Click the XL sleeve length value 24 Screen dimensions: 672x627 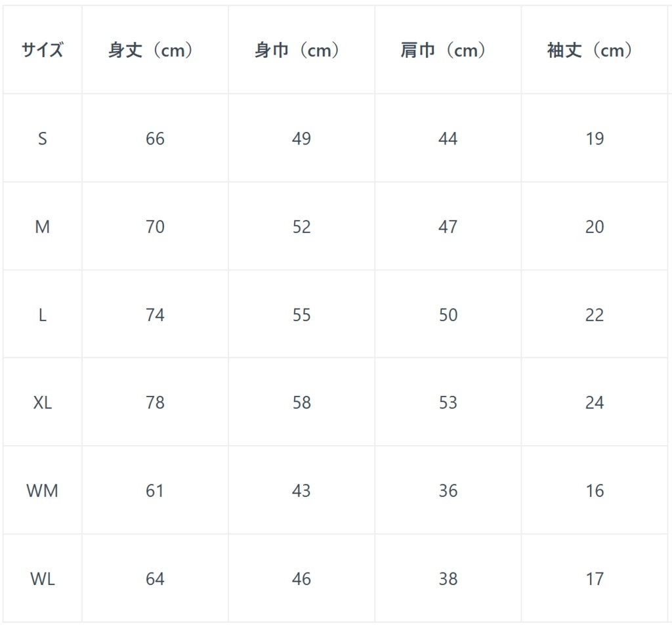click(x=594, y=402)
